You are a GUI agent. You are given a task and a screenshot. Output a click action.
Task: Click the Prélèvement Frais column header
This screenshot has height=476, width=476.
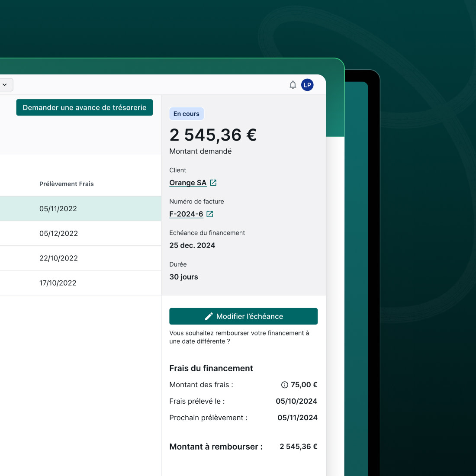[x=66, y=183]
